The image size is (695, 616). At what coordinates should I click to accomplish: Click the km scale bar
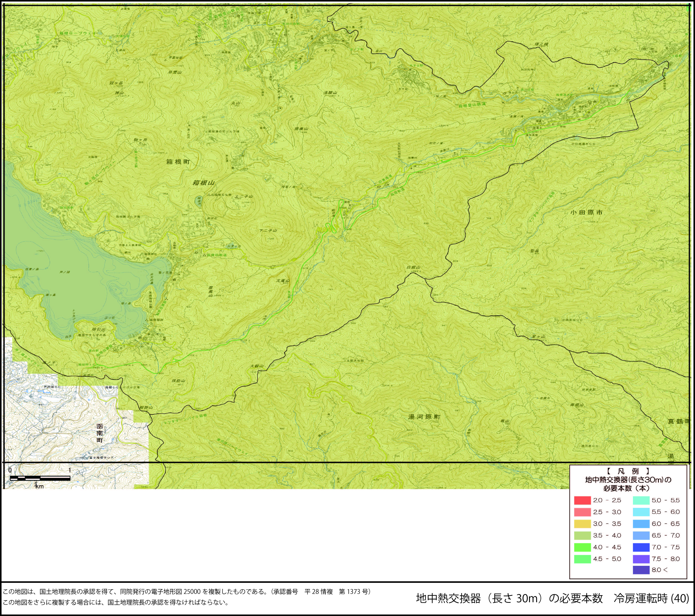(40, 478)
